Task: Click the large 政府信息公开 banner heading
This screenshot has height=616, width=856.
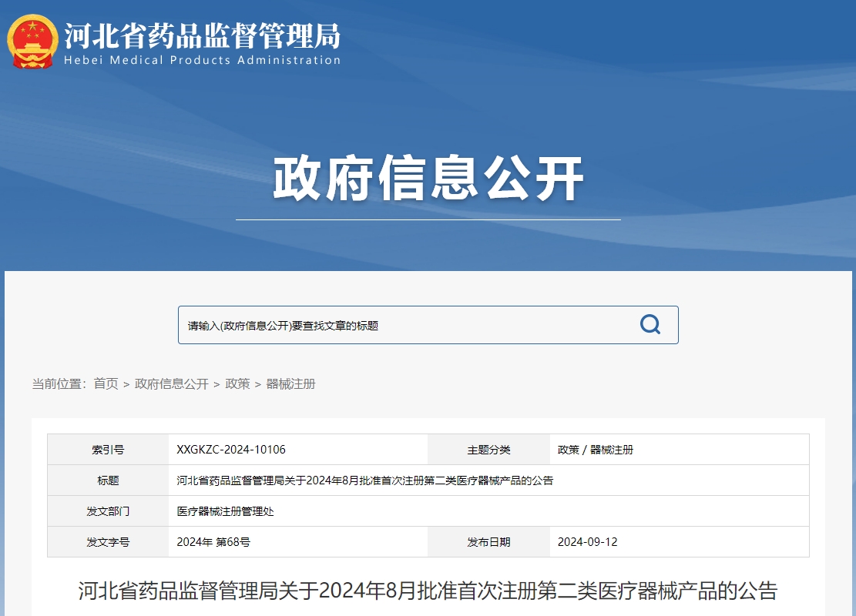Action: click(x=428, y=179)
